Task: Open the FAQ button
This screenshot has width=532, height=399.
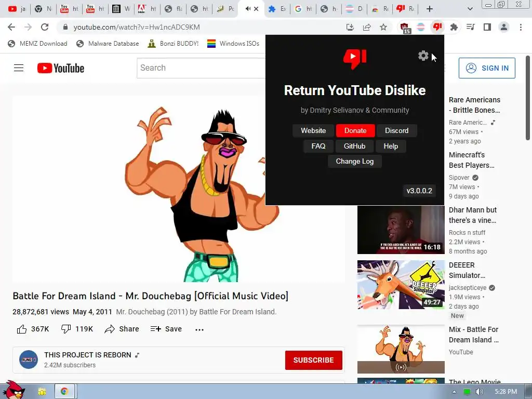Action: (x=318, y=146)
